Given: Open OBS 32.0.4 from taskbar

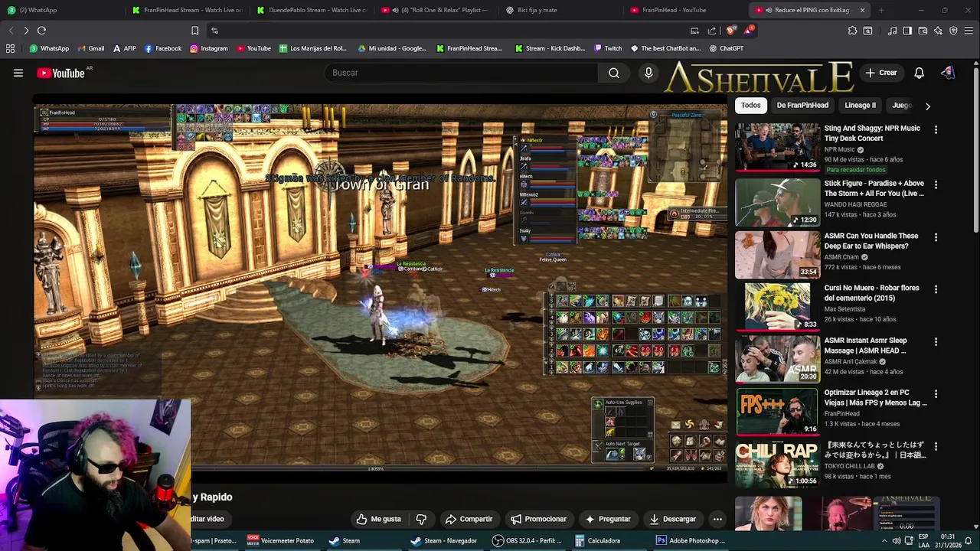Looking at the screenshot, I should 527,540.
